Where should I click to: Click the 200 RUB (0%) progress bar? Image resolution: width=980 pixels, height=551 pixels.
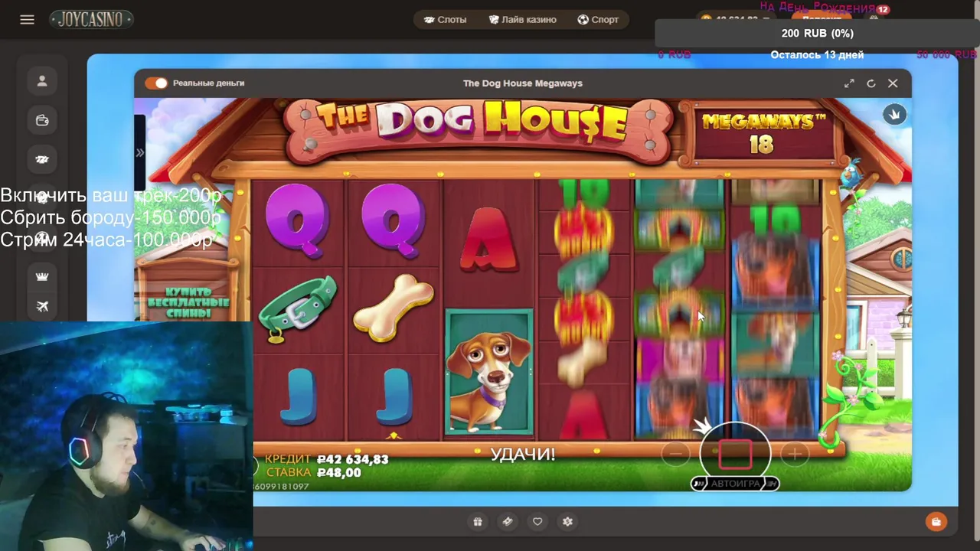tap(817, 33)
